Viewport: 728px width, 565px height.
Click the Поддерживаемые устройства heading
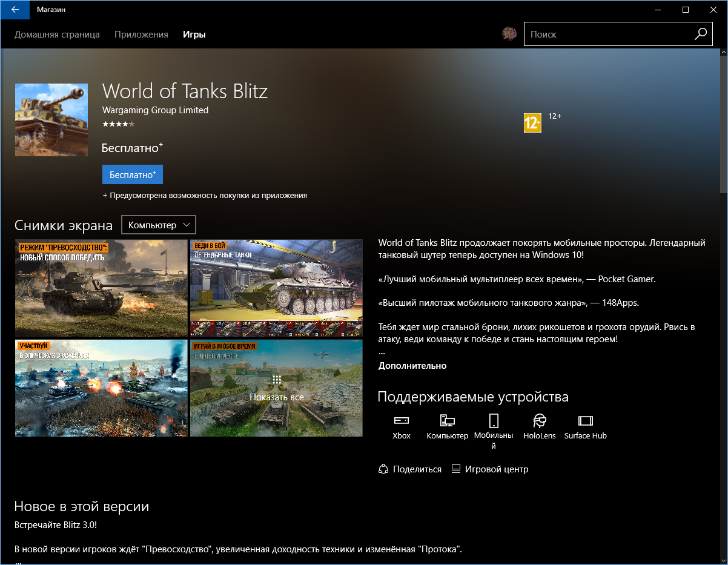[473, 397]
